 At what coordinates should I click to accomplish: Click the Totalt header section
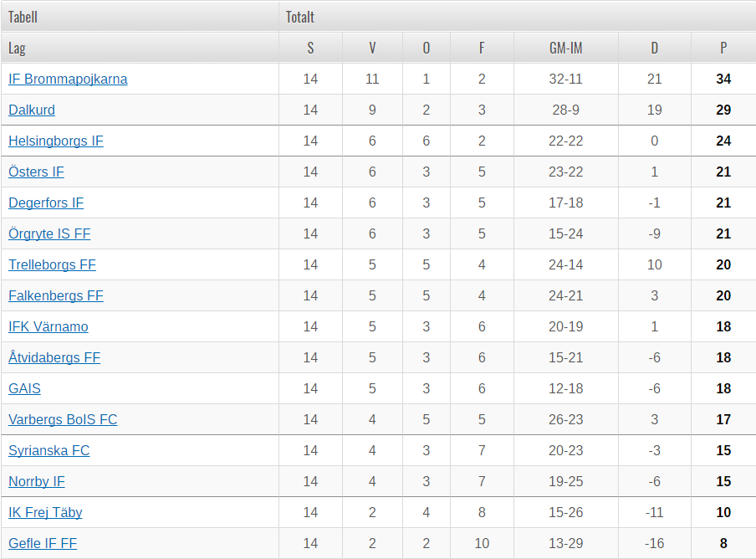518,17
